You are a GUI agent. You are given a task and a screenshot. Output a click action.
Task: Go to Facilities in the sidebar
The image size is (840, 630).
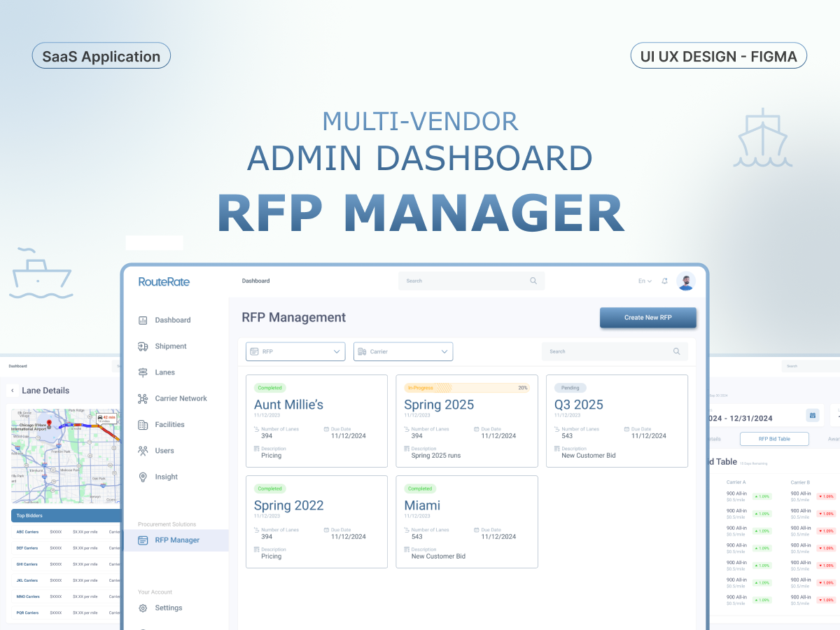point(169,425)
